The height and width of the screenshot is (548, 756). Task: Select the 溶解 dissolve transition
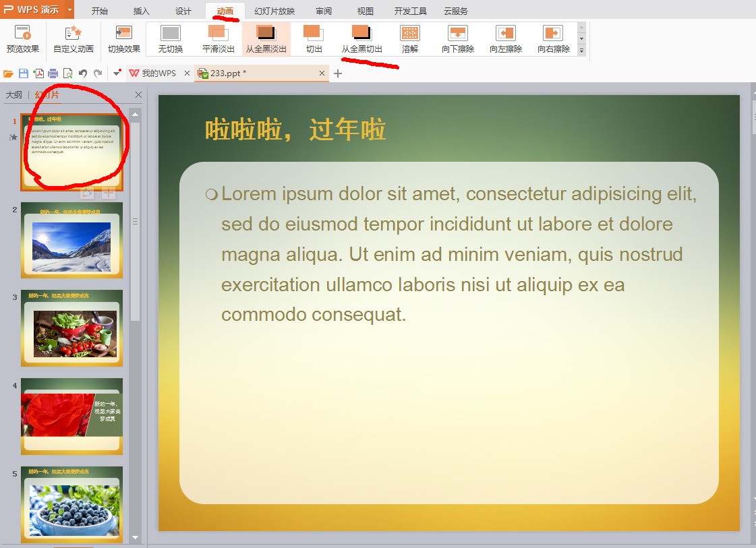point(409,38)
